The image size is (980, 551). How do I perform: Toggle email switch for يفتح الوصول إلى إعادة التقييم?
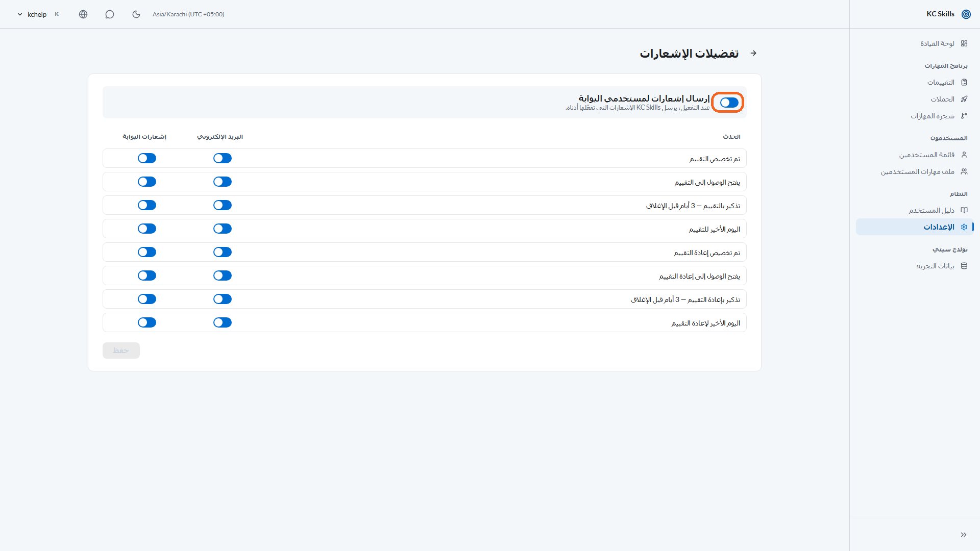(223, 275)
